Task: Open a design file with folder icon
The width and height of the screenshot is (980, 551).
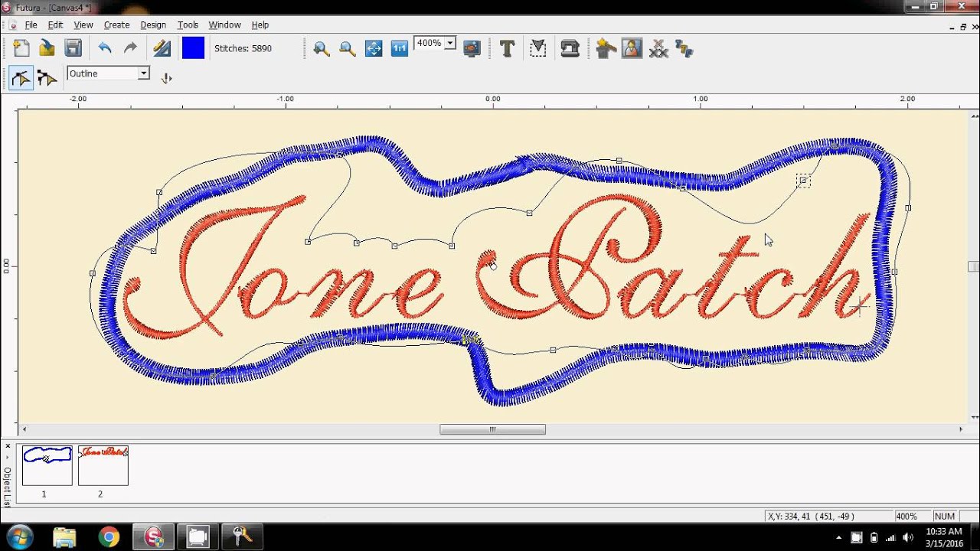Action: [x=47, y=48]
